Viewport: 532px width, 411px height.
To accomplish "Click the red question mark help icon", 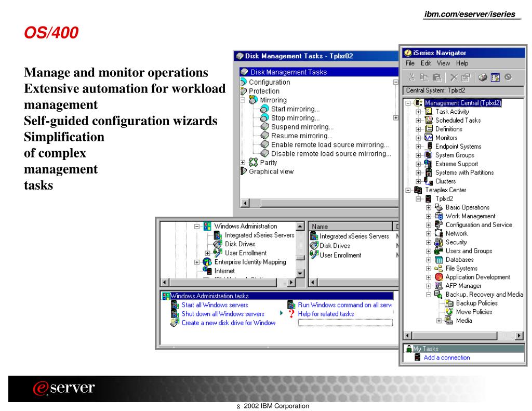I will (291, 314).
